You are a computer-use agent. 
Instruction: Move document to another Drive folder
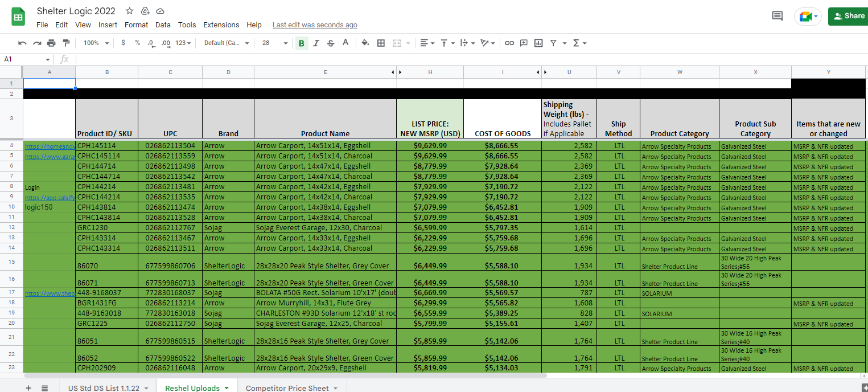[x=145, y=11]
